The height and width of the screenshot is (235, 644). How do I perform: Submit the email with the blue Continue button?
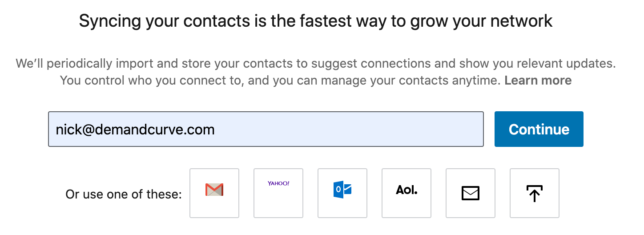(539, 129)
